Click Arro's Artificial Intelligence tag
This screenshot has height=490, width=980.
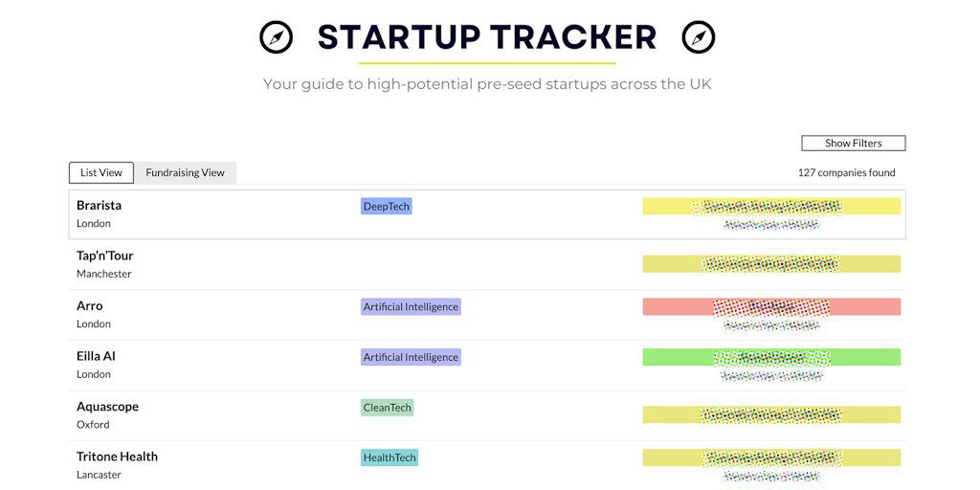click(411, 307)
